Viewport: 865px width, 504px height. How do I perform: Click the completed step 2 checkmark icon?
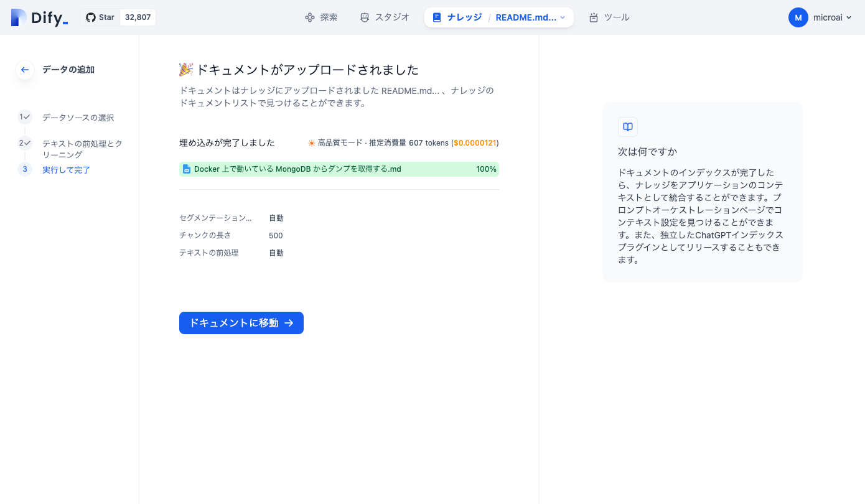tap(25, 143)
